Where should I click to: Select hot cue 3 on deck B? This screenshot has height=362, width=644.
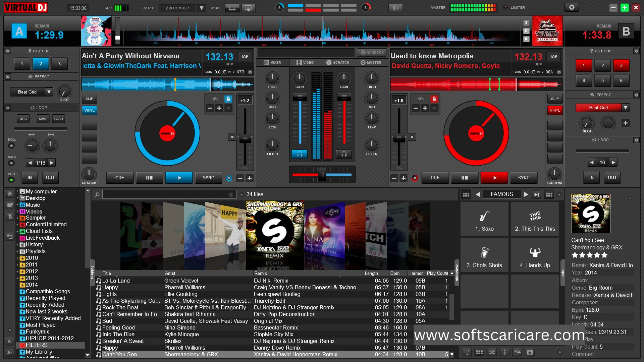point(621,66)
